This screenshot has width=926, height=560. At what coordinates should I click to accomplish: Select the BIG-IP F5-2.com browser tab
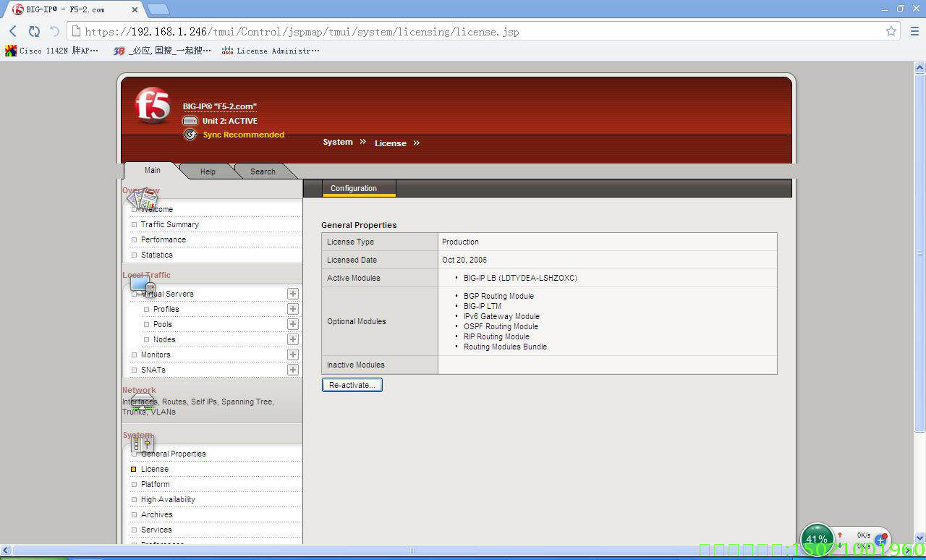(x=75, y=9)
